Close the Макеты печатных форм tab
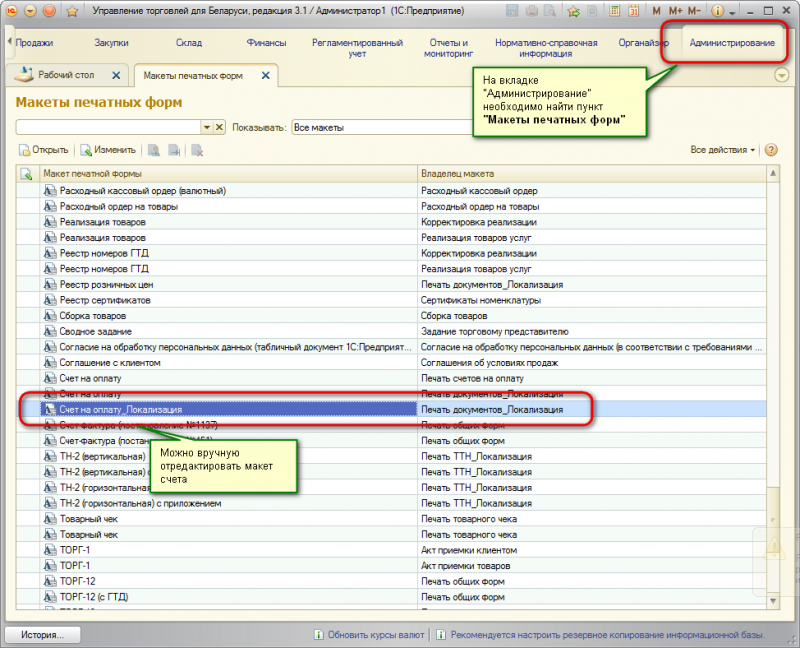800x648 pixels. (x=265, y=76)
